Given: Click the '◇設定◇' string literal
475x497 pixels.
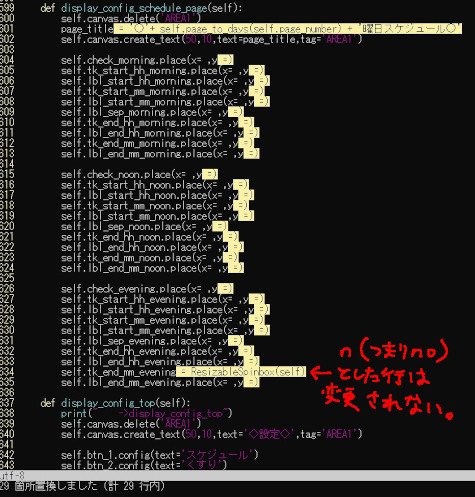Looking at the screenshot, I should 270,434.
